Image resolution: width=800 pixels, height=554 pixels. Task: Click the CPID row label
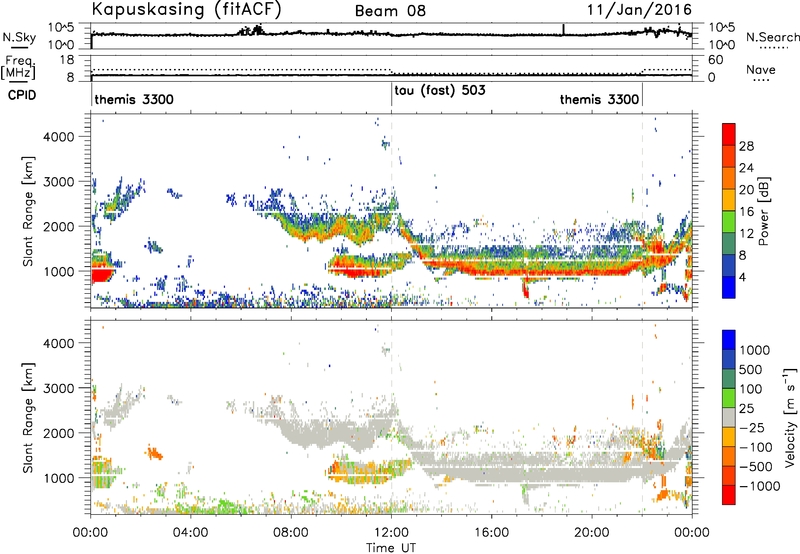[x=22, y=95]
